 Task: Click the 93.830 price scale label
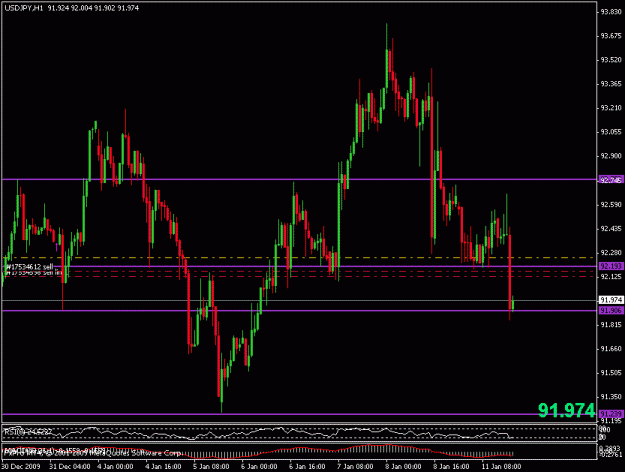(611, 12)
